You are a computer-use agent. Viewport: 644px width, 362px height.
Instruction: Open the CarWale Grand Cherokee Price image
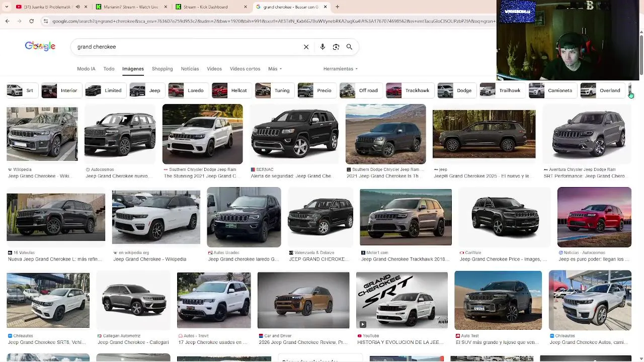click(x=505, y=217)
